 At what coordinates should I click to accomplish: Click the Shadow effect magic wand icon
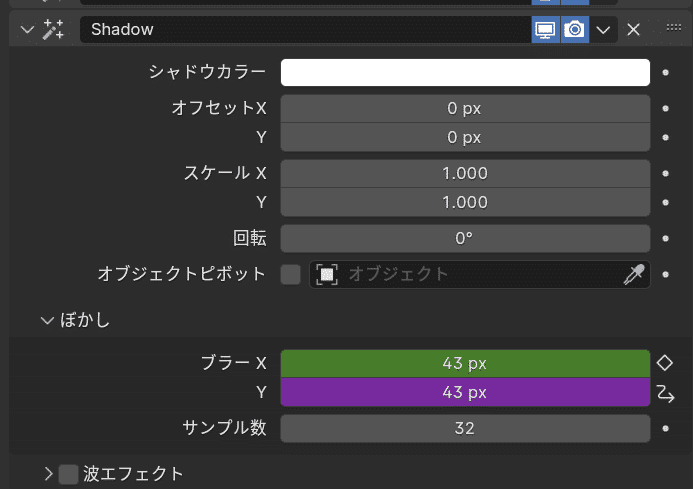(53, 30)
